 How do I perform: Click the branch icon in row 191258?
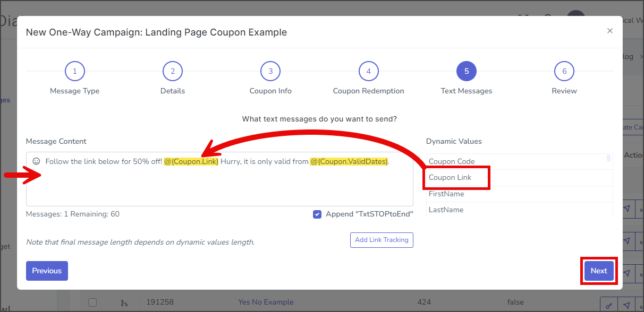point(124,303)
